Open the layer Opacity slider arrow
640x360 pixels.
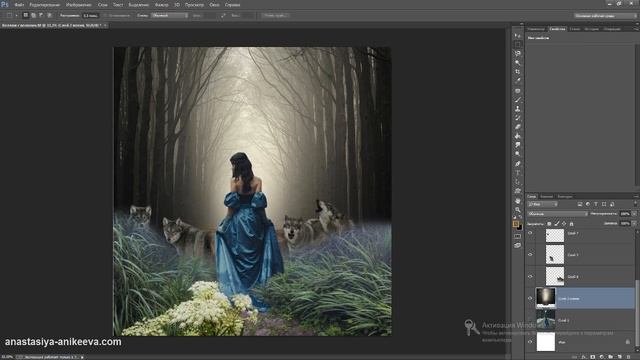pos(634,214)
